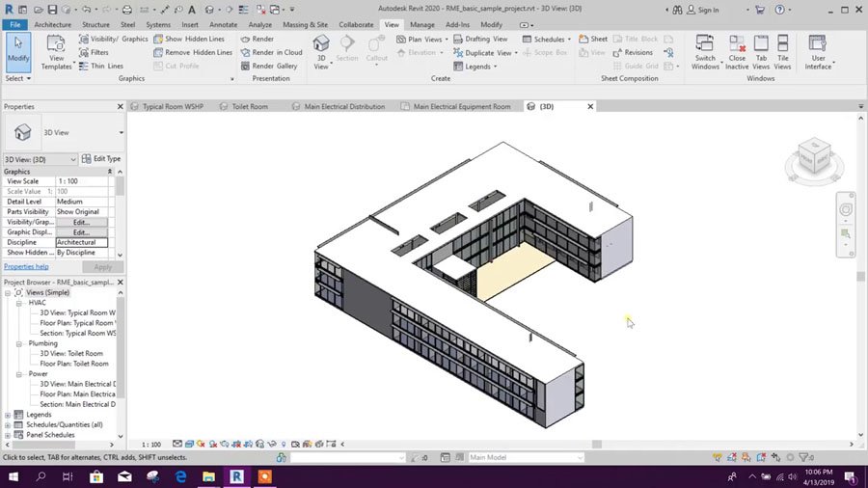Open File Explorer from taskbar

pyautogui.click(x=208, y=477)
